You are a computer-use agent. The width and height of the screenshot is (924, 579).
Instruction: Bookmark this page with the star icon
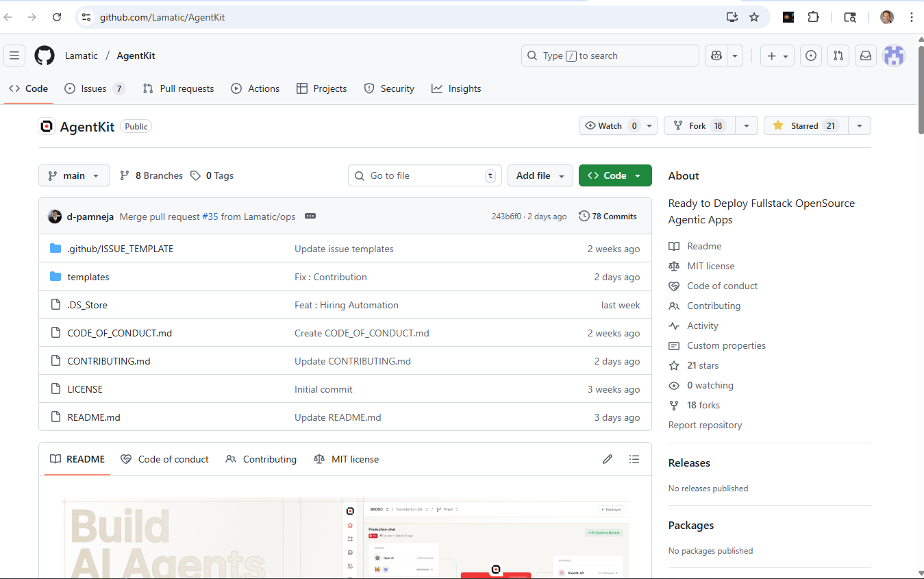[x=754, y=17]
